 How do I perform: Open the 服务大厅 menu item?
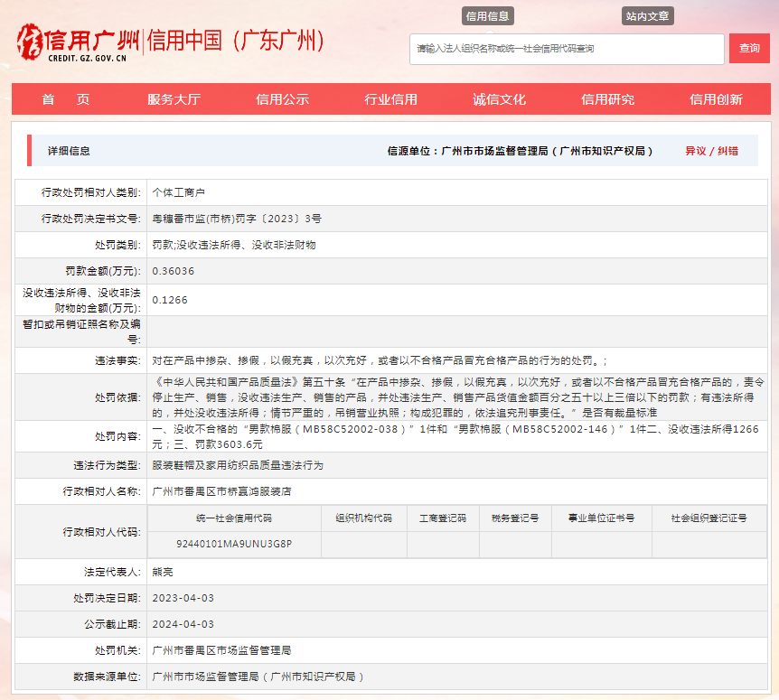pyautogui.click(x=174, y=99)
